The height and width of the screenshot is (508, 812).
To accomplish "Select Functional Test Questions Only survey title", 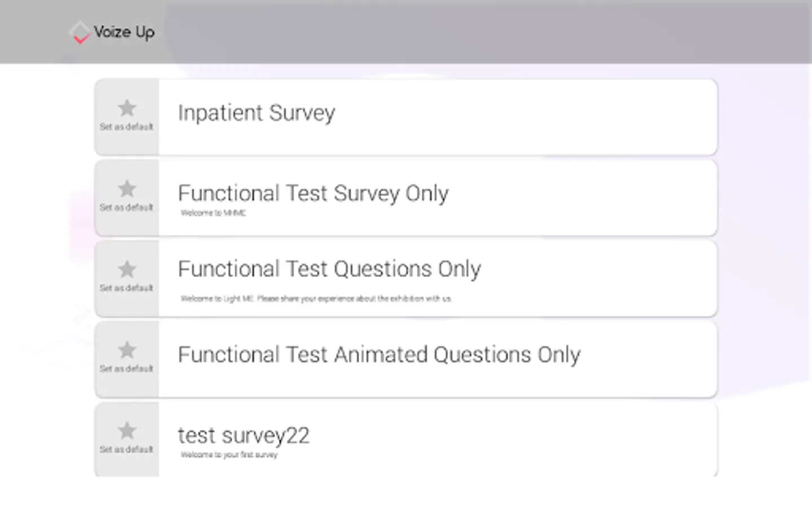I will [x=329, y=269].
